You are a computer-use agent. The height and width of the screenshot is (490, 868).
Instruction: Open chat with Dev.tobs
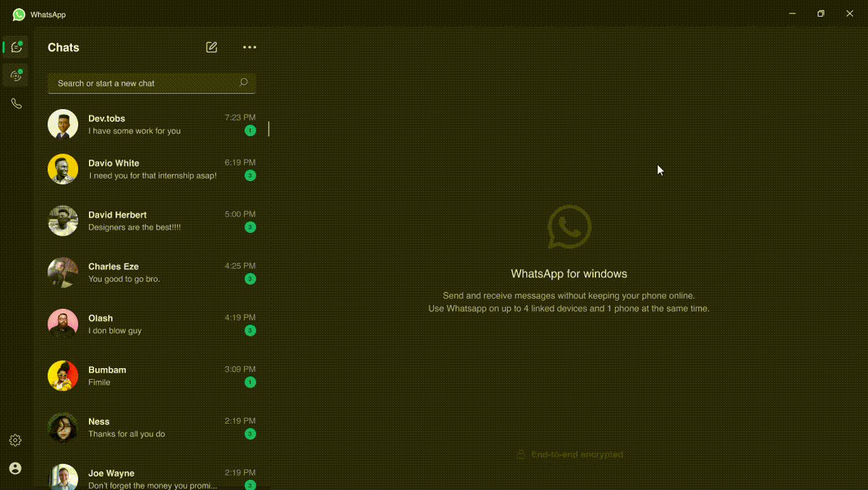(x=151, y=124)
